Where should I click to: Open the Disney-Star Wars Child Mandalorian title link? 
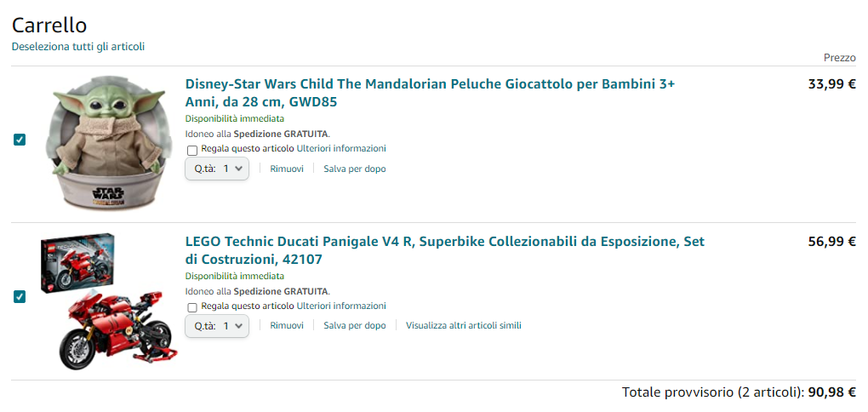[430, 93]
